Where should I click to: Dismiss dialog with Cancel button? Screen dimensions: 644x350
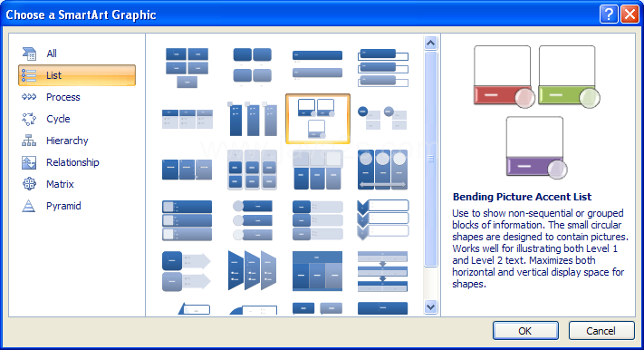point(601,331)
